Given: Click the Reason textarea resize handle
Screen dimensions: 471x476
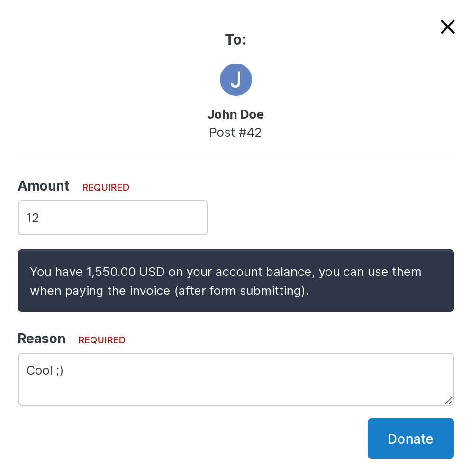Looking at the screenshot, I should (x=449, y=401).
